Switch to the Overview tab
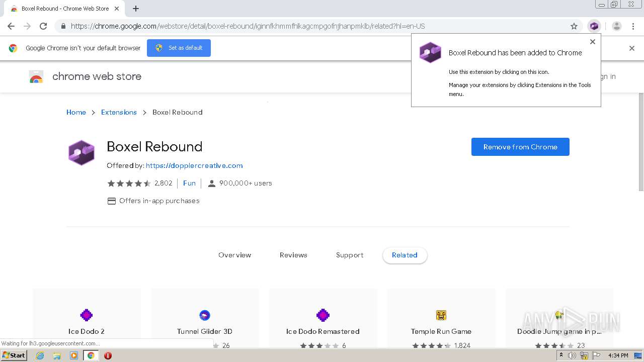 [234, 255]
